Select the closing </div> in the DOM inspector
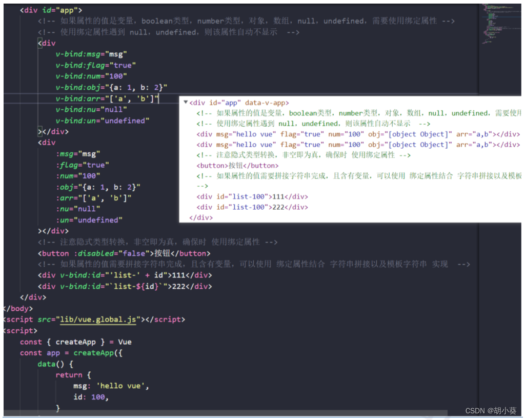Image resolution: width=525 pixels, height=420 pixels. click(201, 217)
